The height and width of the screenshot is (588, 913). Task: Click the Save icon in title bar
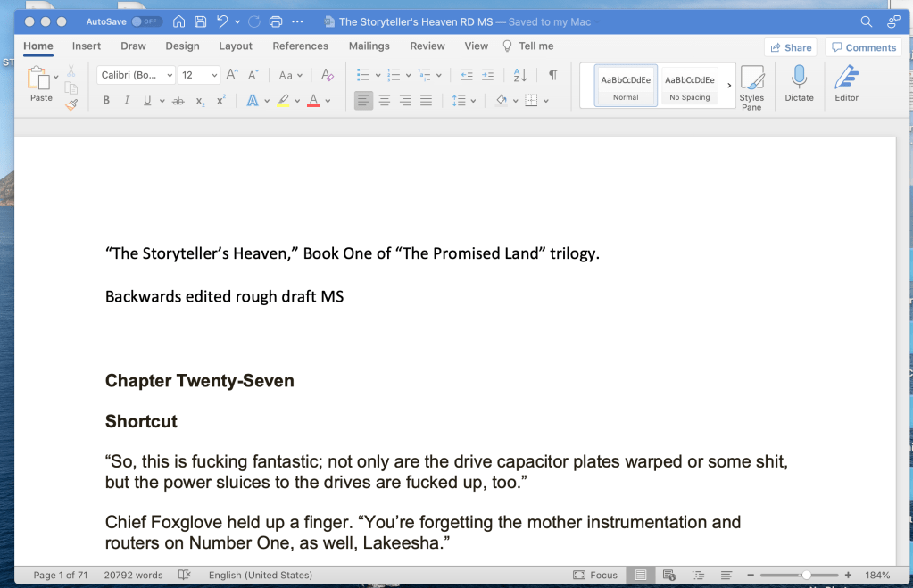point(201,21)
